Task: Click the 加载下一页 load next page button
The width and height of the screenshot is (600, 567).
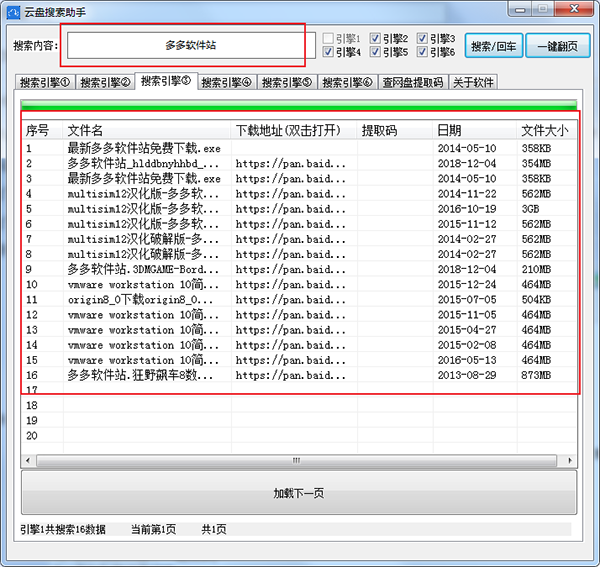Action: pyautogui.click(x=299, y=493)
